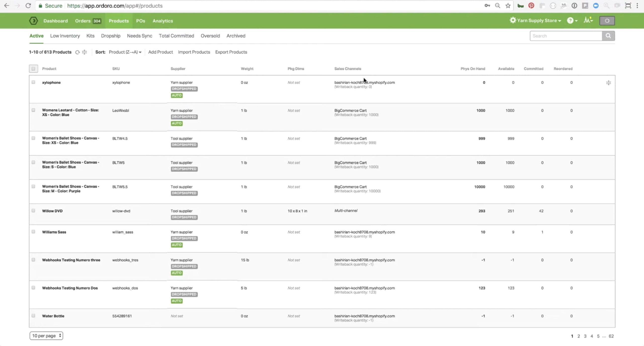The image size is (644, 346).
Task: Open the 10 per page selector
Action: click(46, 336)
